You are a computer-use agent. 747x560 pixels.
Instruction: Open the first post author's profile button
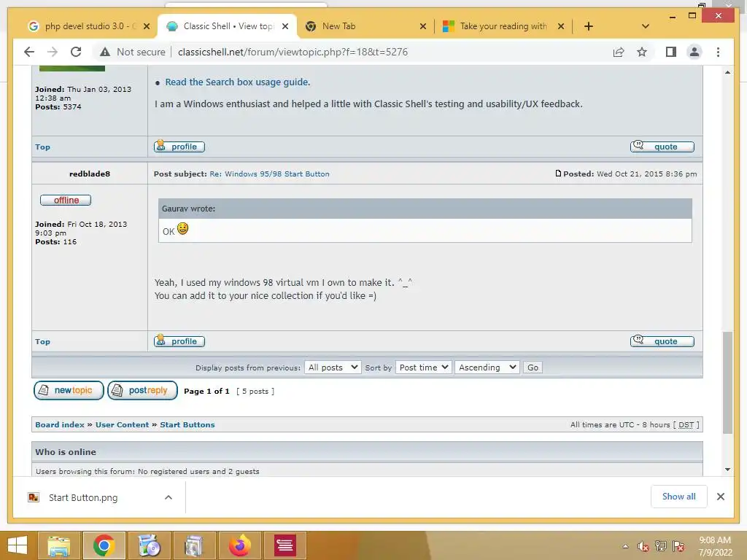[x=179, y=147]
